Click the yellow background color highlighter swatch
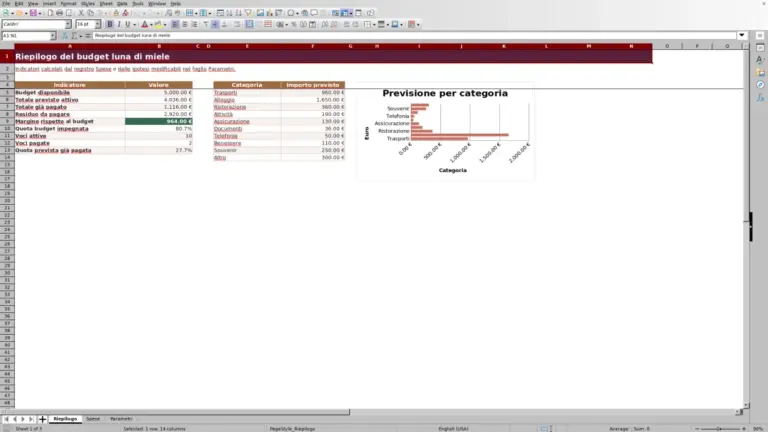Image resolution: width=768 pixels, height=432 pixels. [158, 24]
